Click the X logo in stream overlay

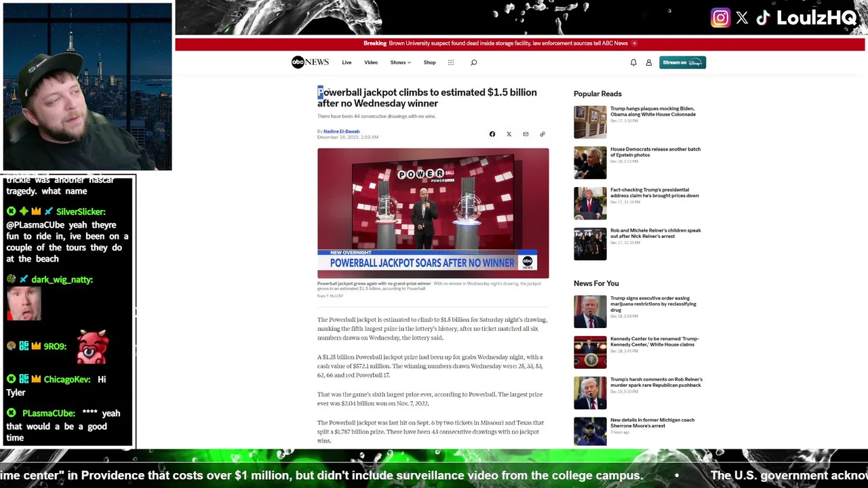coord(742,18)
